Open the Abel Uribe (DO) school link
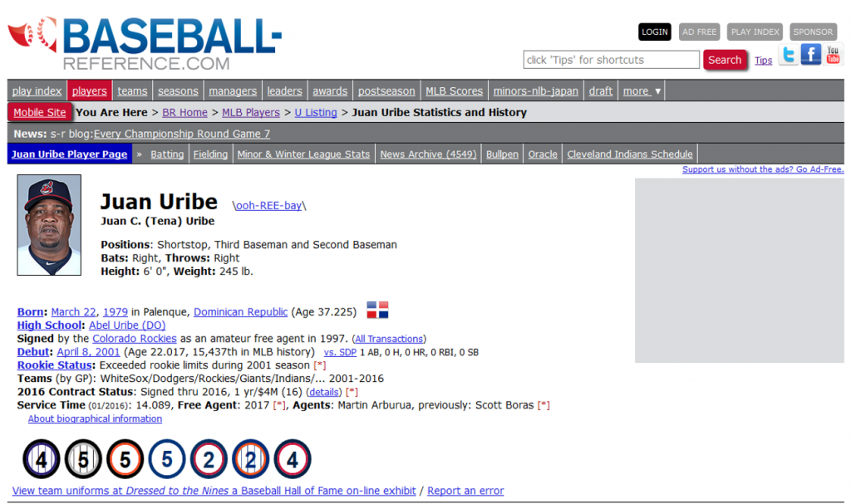This screenshot has height=504, width=851. coord(127,325)
